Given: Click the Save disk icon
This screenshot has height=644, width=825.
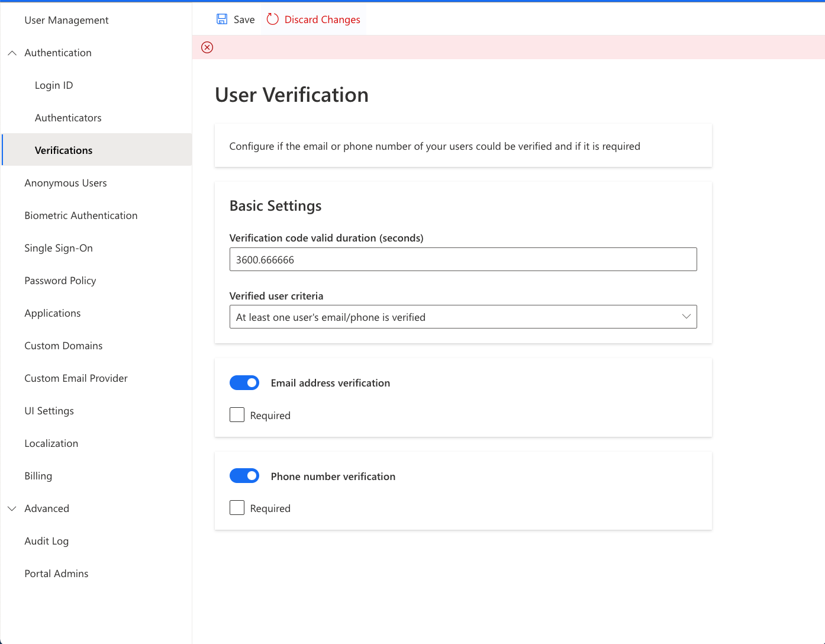Looking at the screenshot, I should (221, 19).
